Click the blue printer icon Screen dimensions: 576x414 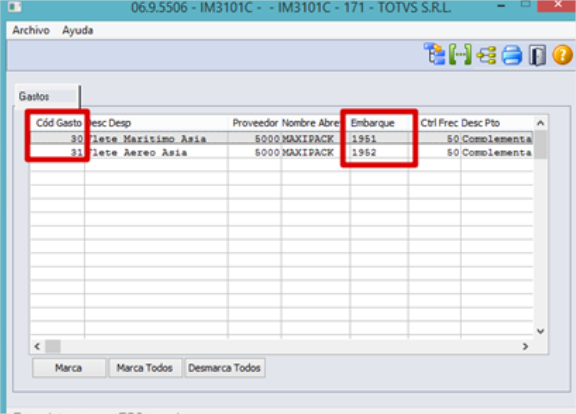coord(512,55)
